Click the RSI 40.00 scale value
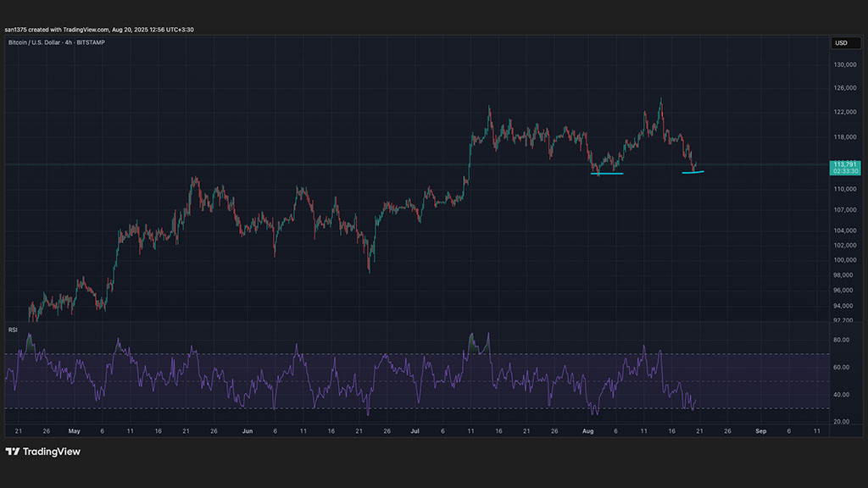 click(x=842, y=395)
